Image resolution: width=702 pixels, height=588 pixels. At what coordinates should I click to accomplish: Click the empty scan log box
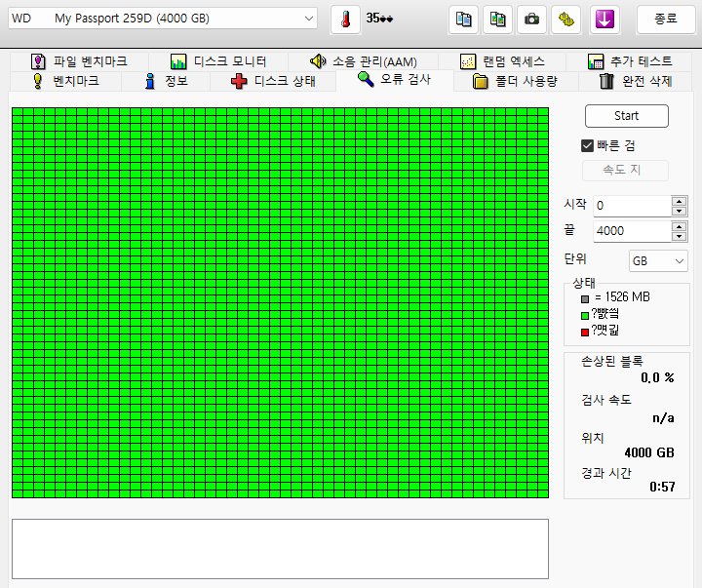[x=280, y=549]
